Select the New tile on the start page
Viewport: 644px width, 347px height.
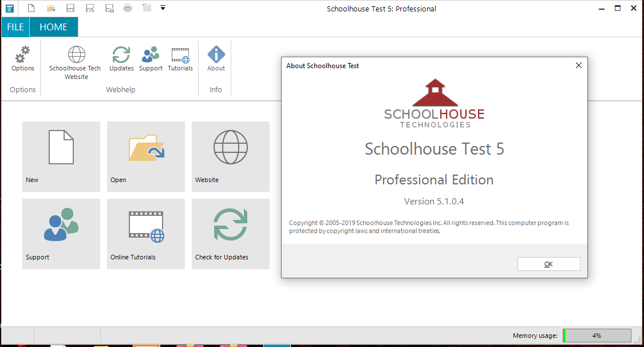(x=61, y=156)
